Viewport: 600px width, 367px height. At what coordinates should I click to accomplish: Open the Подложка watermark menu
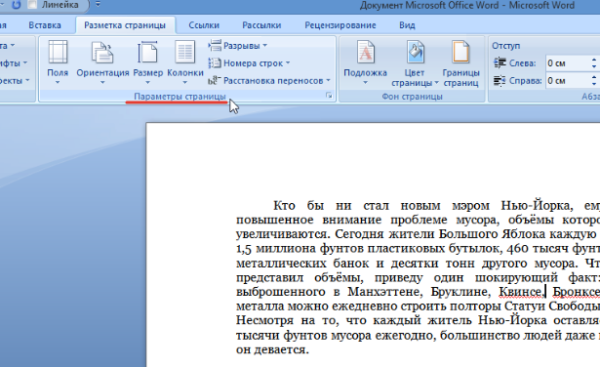pos(365,63)
